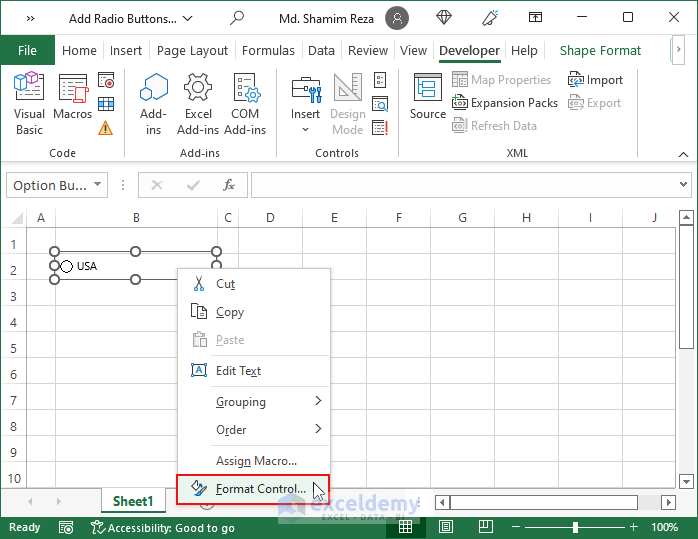Click the pen Coming Soon icon
This screenshot has width=698, height=539.
click(x=490, y=18)
